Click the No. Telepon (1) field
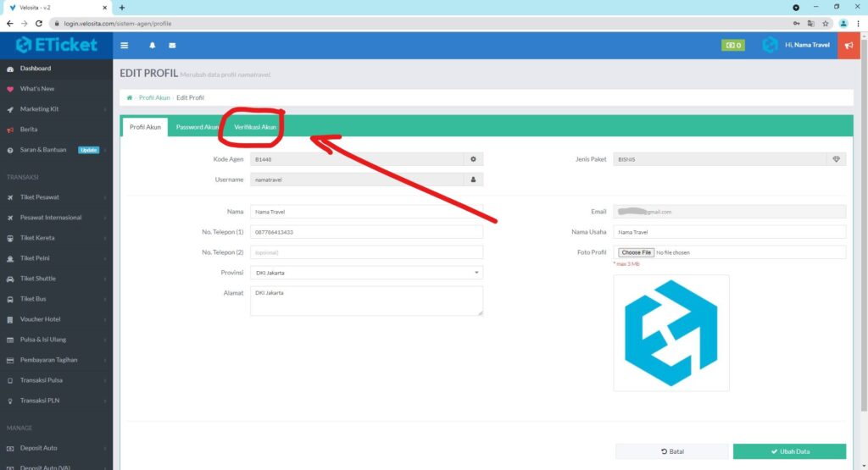Viewport: 868px width, 470px height. (366, 232)
